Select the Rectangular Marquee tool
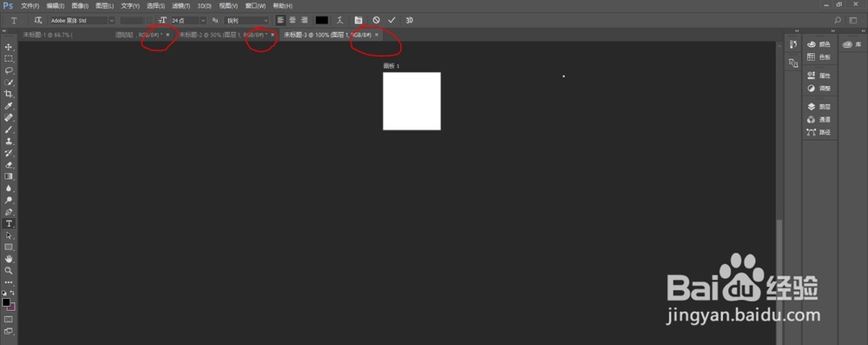868x345 pixels. click(x=9, y=59)
